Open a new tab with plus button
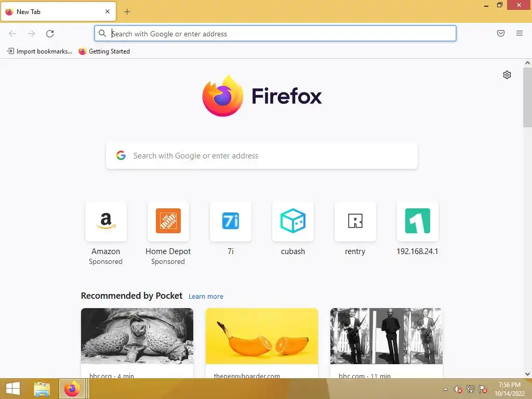 127,12
